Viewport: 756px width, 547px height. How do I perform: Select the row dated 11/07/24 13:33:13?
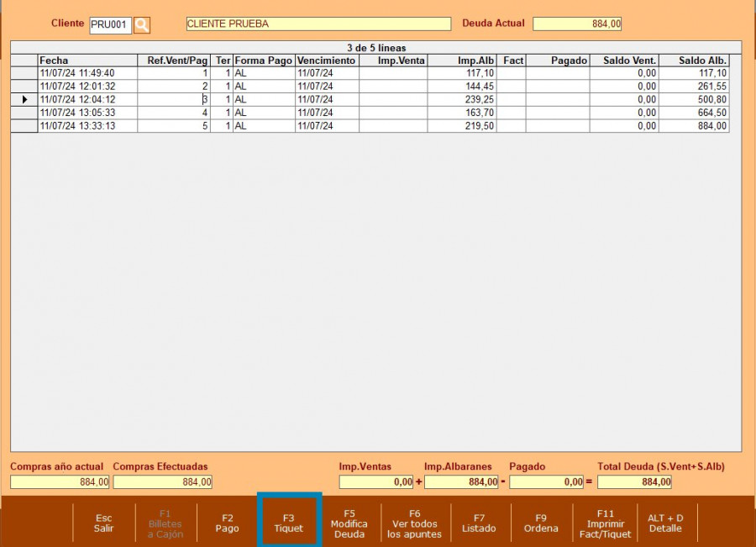coord(87,126)
